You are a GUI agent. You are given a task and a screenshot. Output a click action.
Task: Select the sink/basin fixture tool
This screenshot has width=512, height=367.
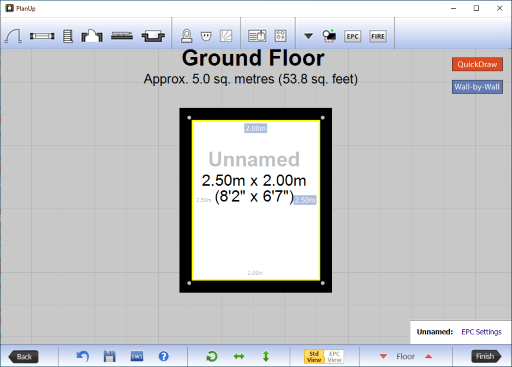[206, 36]
